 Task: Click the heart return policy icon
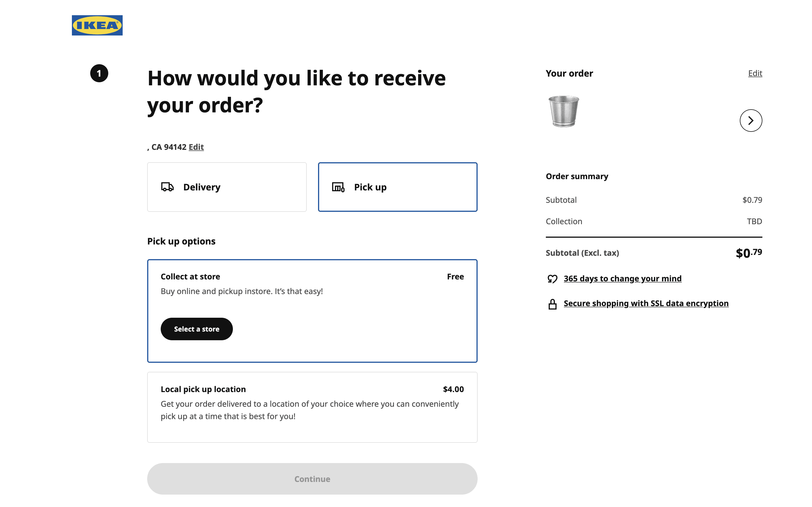coord(552,279)
